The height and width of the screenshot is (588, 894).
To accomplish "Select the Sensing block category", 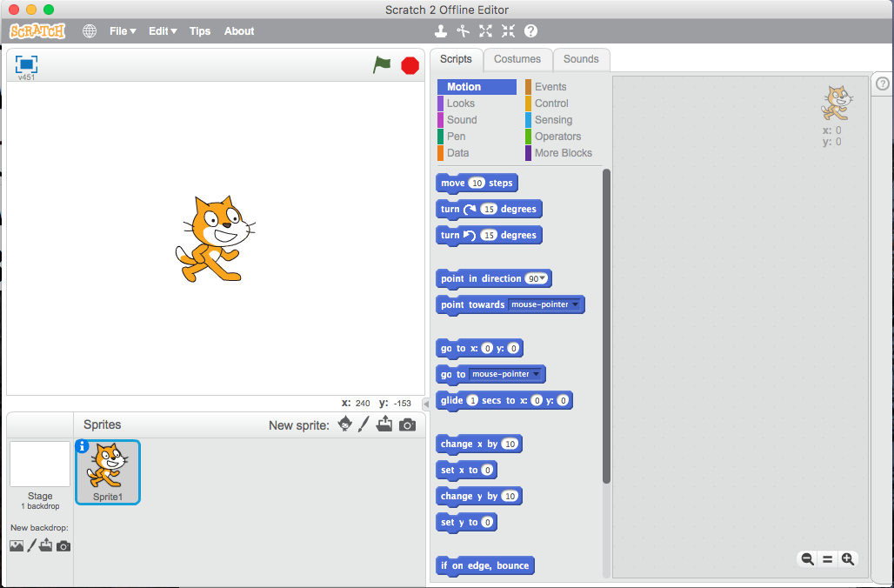I will [553, 120].
